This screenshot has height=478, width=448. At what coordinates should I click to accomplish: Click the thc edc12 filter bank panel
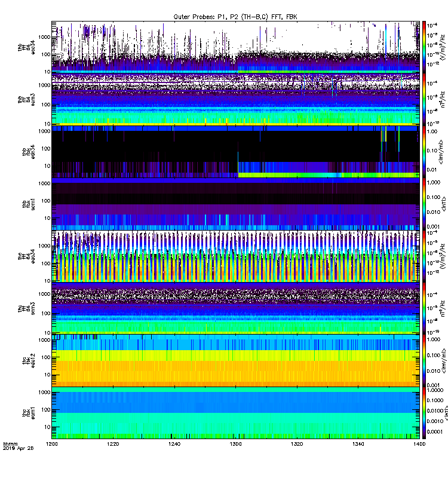click(235, 360)
